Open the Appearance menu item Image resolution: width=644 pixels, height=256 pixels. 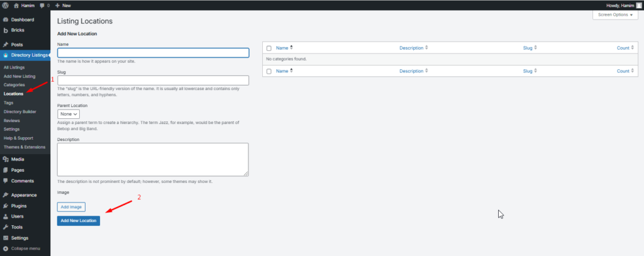[25, 195]
